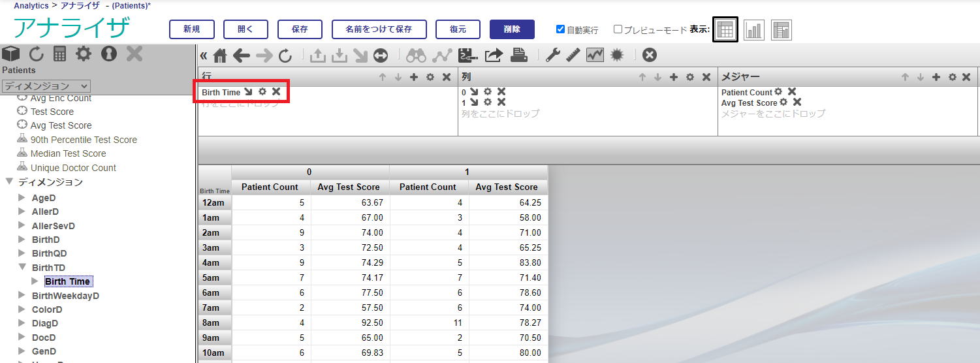Click the 名前をつけて保存 button
980x363 pixels.
click(379, 29)
